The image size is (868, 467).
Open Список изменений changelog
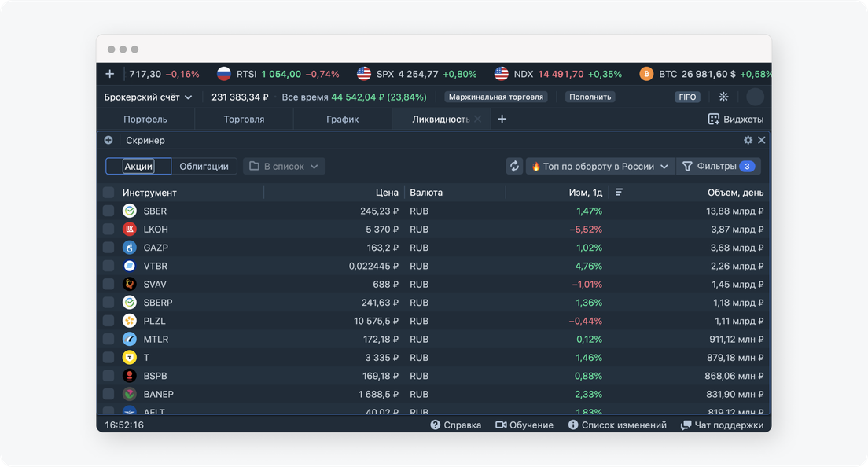617,425
